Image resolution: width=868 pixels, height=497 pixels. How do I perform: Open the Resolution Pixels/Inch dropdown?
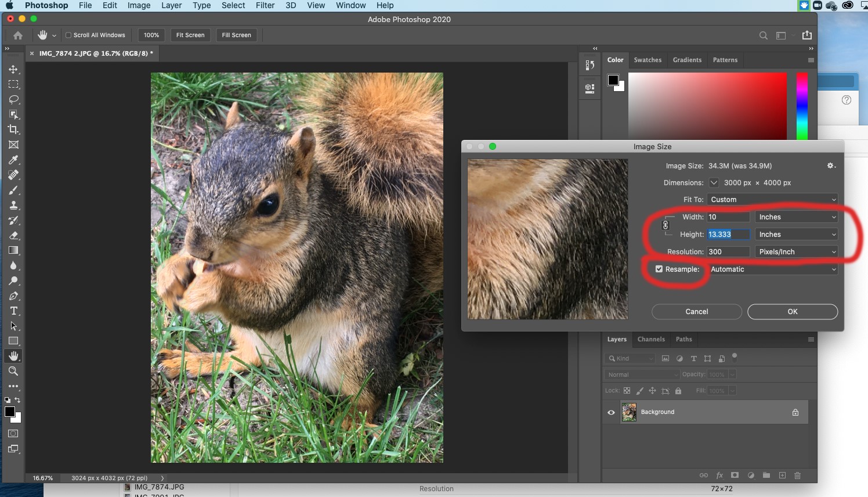(796, 251)
